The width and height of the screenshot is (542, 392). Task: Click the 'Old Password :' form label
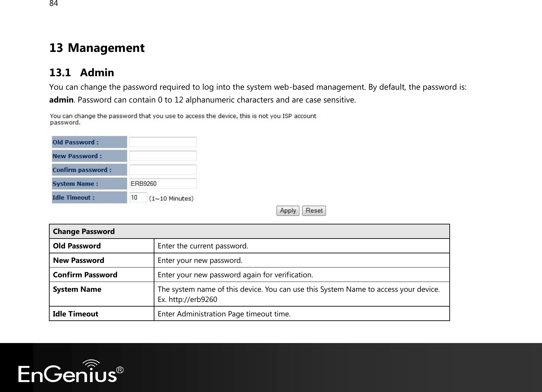click(89, 142)
